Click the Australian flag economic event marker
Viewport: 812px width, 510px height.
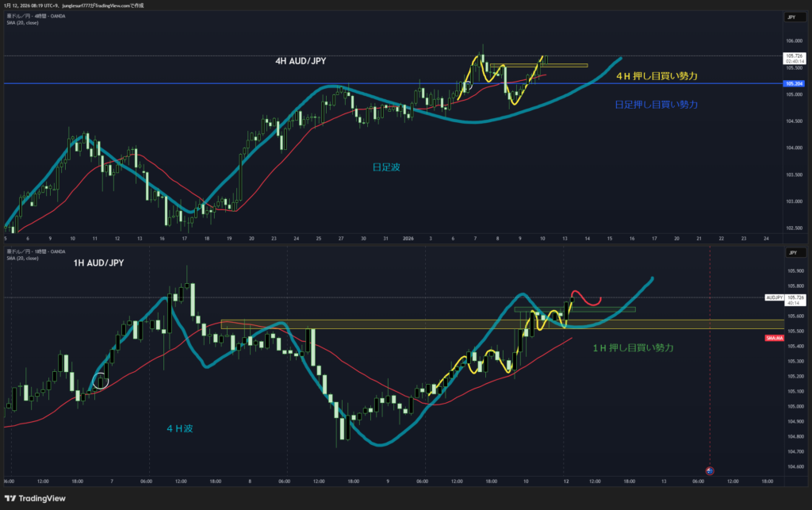pos(710,471)
